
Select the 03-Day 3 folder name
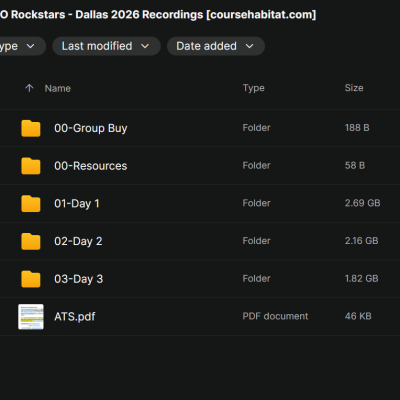(78, 279)
